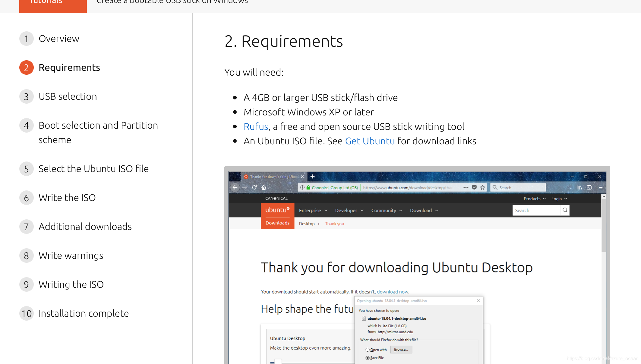Select the Save File radio button
641x364 pixels.
point(367,358)
